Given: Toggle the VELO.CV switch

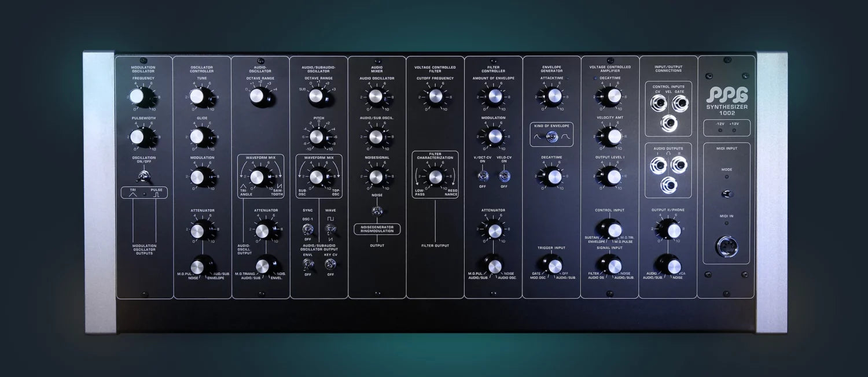Looking at the screenshot, I should click(504, 175).
